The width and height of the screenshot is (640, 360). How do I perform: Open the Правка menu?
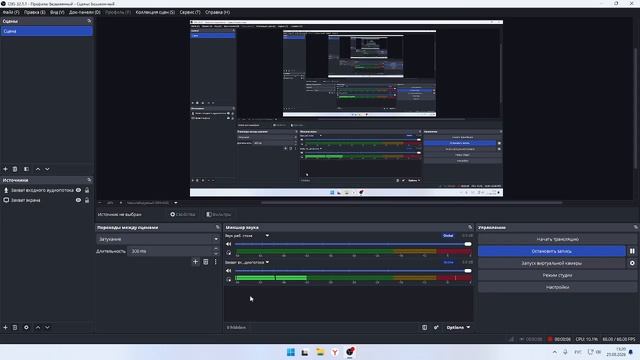[34, 12]
